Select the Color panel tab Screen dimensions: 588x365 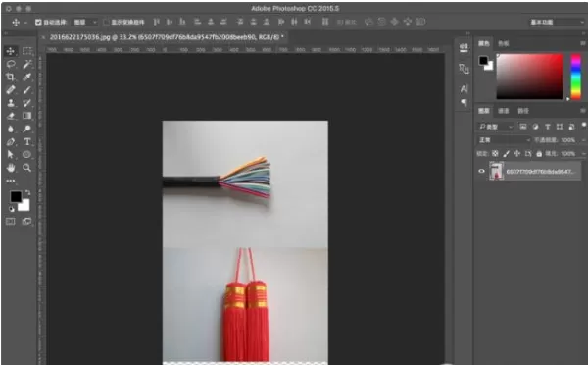484,43
